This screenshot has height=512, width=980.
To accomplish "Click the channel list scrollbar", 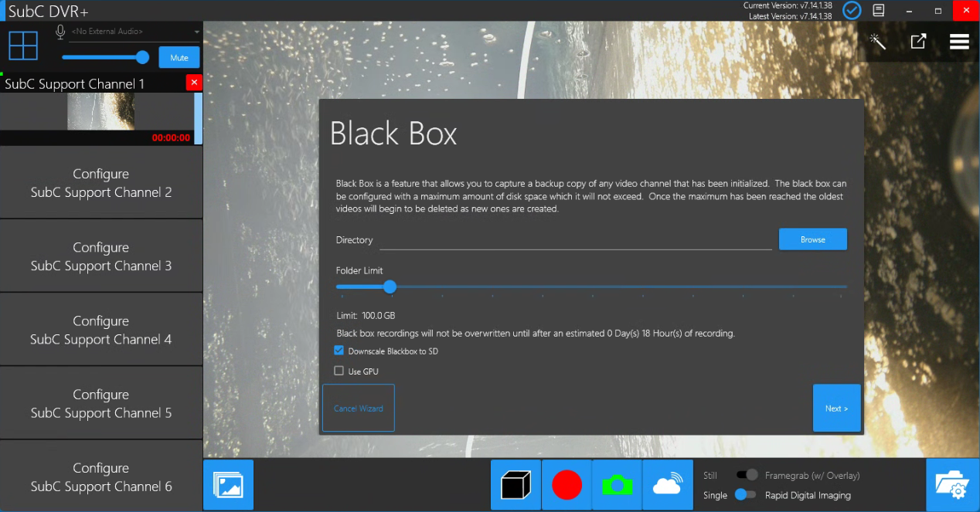I will click(x=199, y=118).
